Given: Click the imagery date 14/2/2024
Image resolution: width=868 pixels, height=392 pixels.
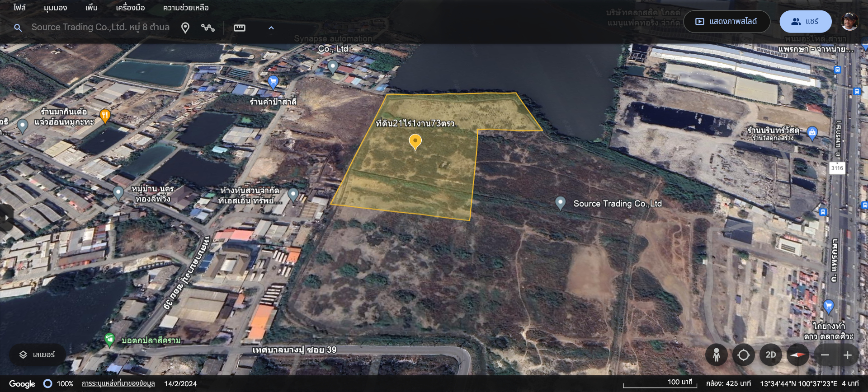Looking at the screenshot, I should pos(180,384).
